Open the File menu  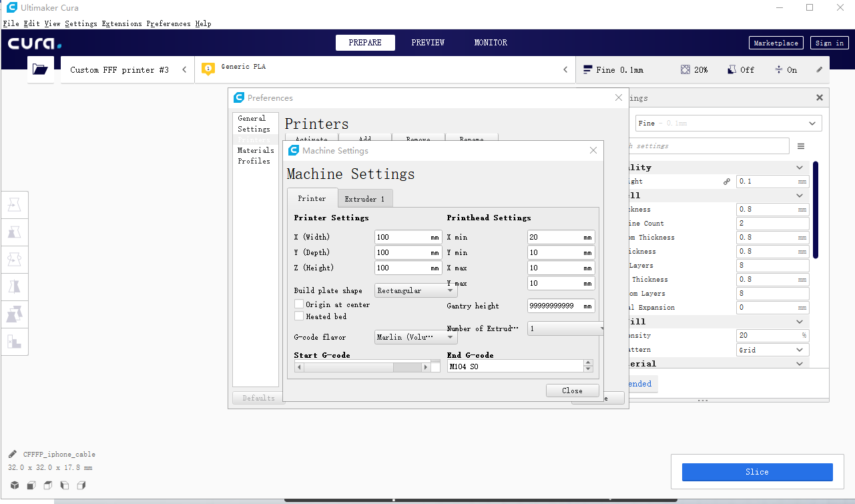click(11, 23)
